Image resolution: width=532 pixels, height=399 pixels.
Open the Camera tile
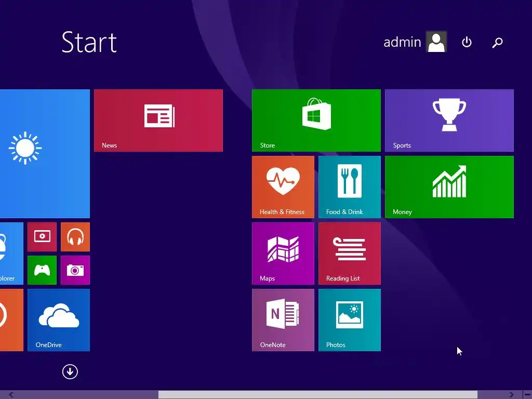(75, 270)
